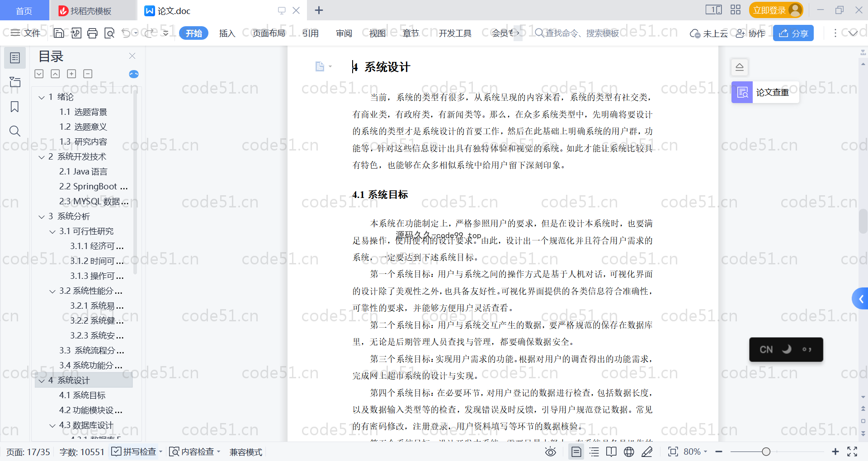Select the 开发工具 ribbon tab
This screenshot has height=461, width=868.
pyautogui.click(x=455, y=33)
